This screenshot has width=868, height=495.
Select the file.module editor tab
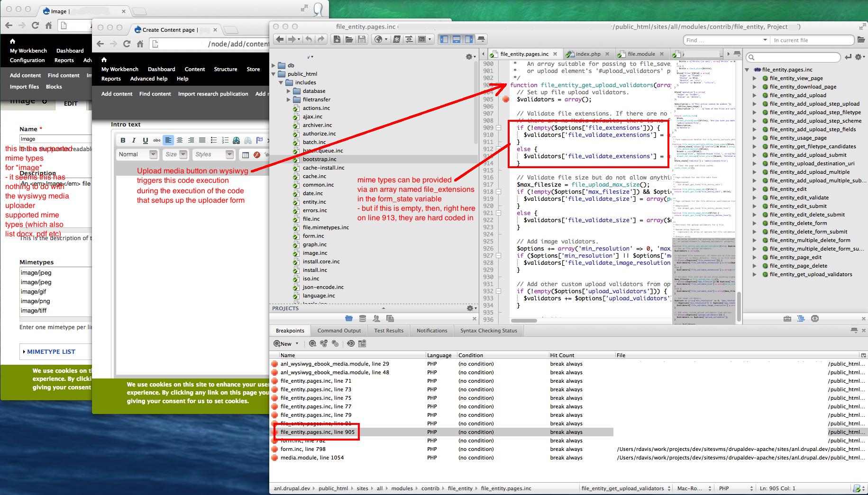(641, 54)
